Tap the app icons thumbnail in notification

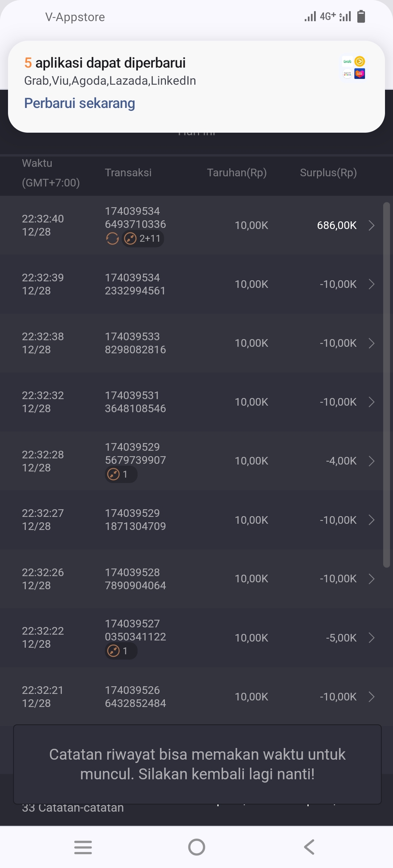coord(354,68)
